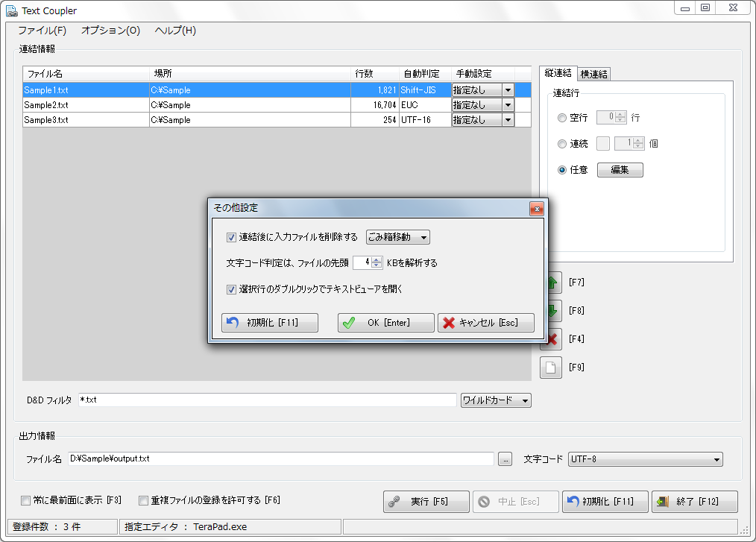Open the オプション(O) menu
The width and height of the screenshot is (756, 542).
(110, 31)
